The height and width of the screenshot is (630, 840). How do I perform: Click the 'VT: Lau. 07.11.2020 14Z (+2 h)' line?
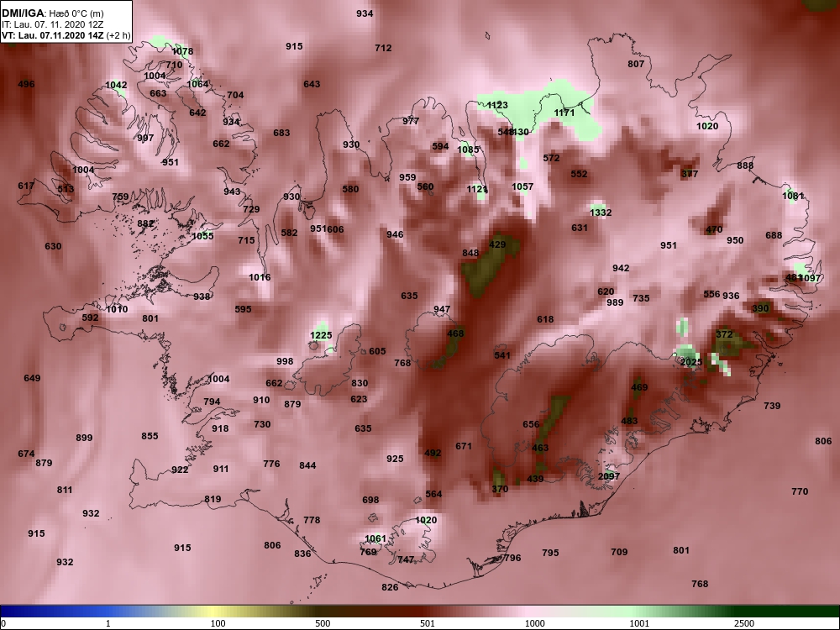66,35
